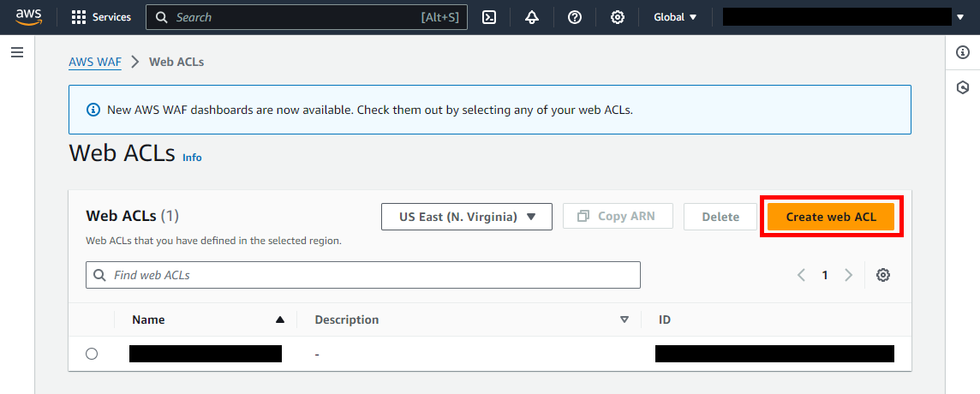Open the US East (N. Virginia) region dropdown
Viewport: 980px width, 394px height.
[467, 217]
